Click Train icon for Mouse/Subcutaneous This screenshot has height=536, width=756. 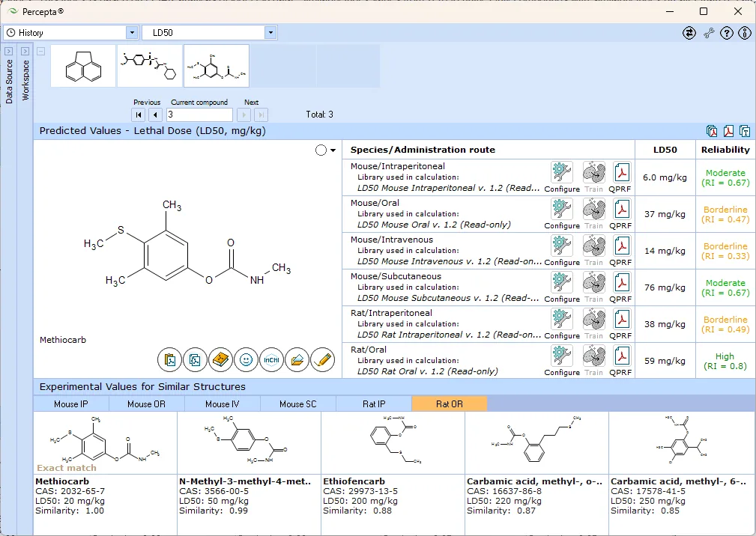coord(594,283)
